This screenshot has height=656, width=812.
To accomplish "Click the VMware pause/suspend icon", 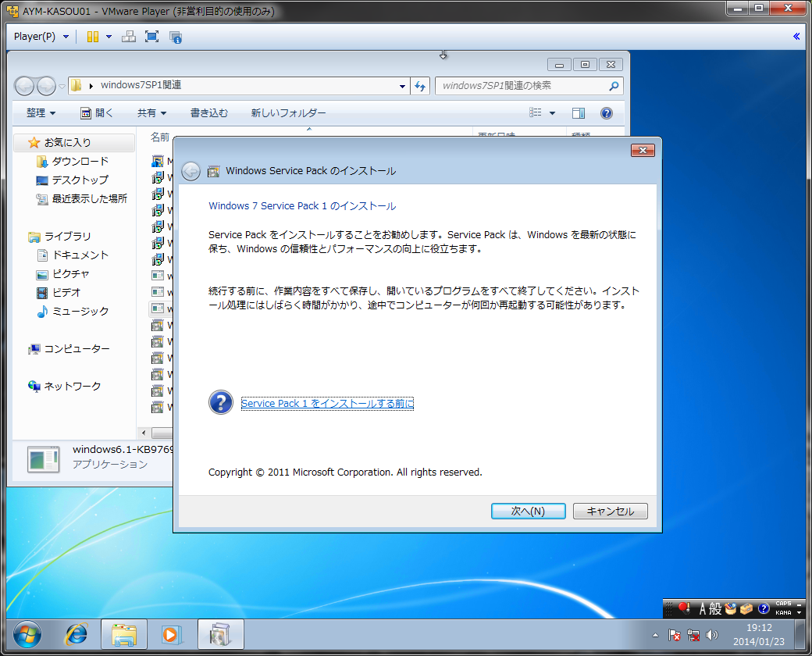I will tap(93, 37).
